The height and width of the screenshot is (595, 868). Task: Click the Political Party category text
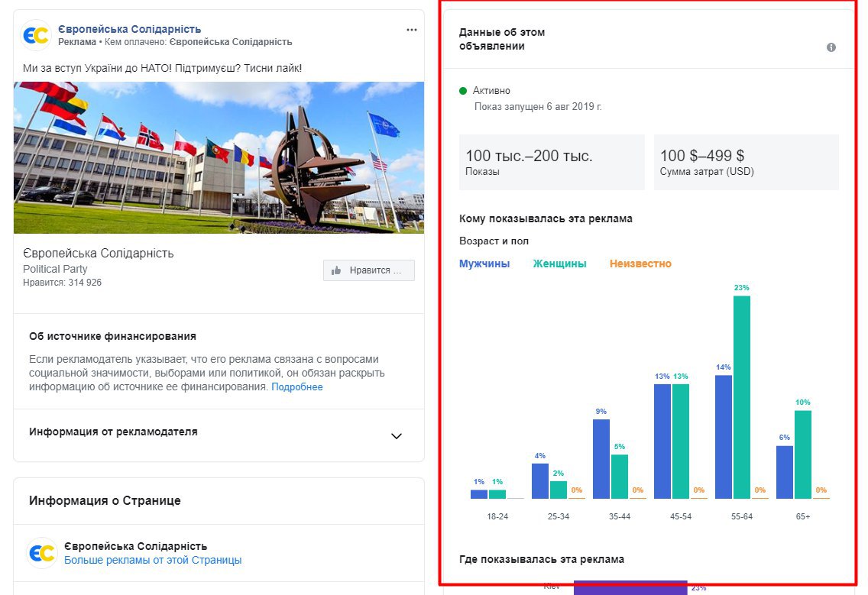click(55, 269)
